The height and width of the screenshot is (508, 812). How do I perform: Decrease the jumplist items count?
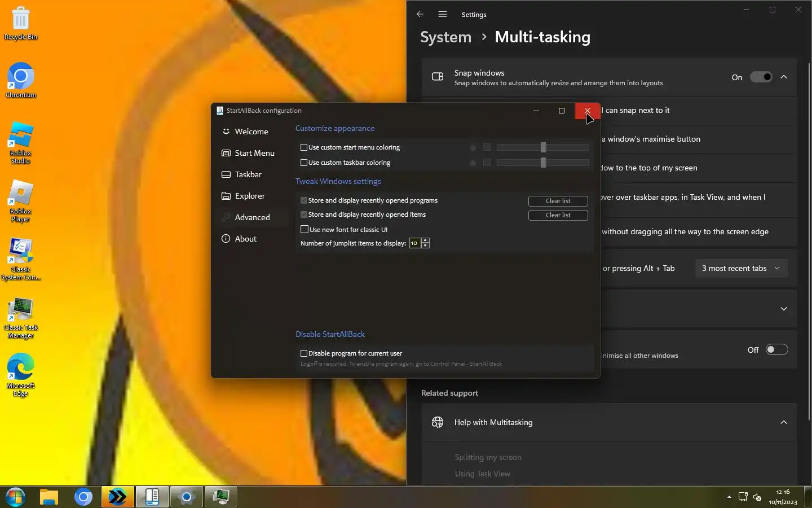tap(426, 246)
